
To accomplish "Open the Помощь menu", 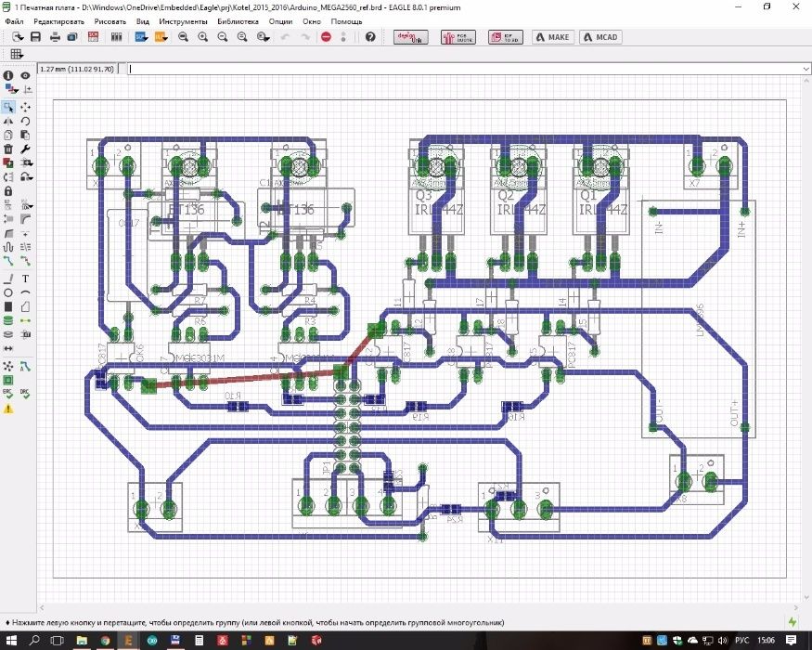I will pyautogui.click(x=346, y=21).
